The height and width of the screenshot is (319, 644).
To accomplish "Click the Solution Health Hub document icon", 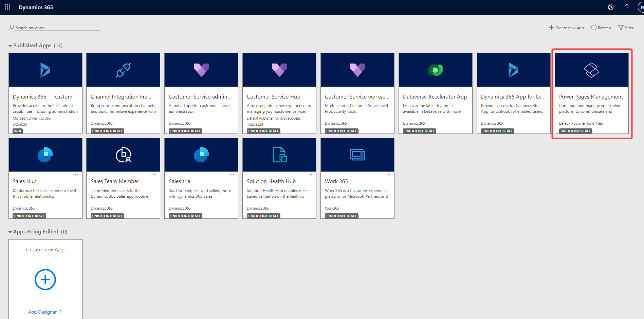I will pos(280,155).
